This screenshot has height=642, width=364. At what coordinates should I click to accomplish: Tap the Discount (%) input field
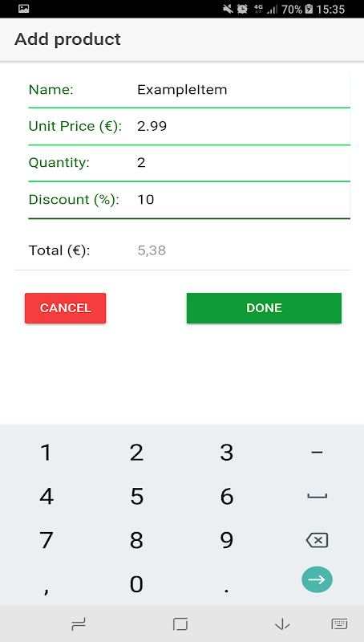(243, 199)
